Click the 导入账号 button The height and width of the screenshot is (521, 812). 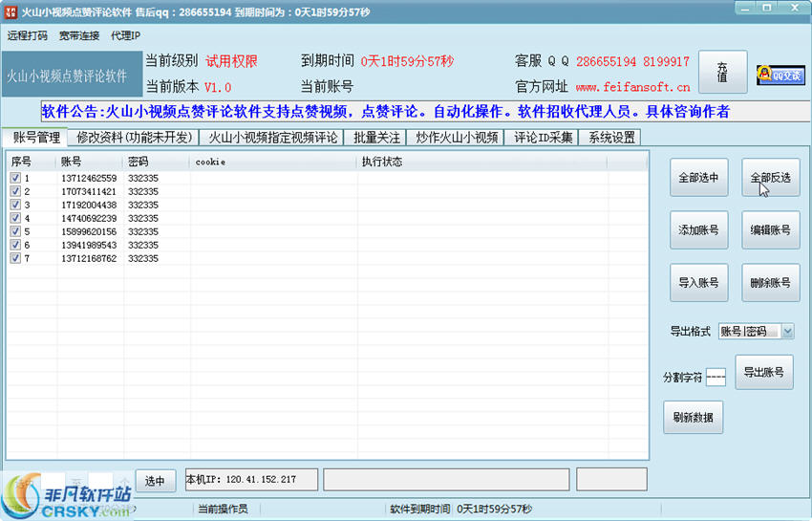tap(698, 283)
